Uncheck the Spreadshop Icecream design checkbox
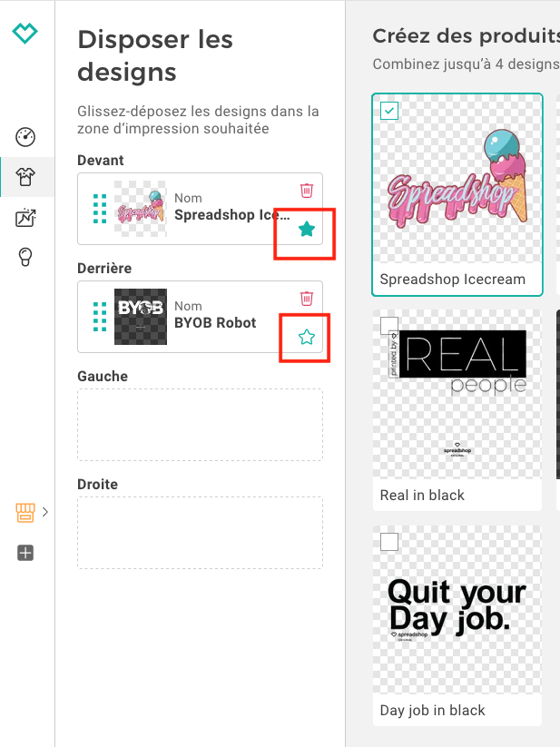Viewport: 560px width, 747px height. [x=389, y=111]
